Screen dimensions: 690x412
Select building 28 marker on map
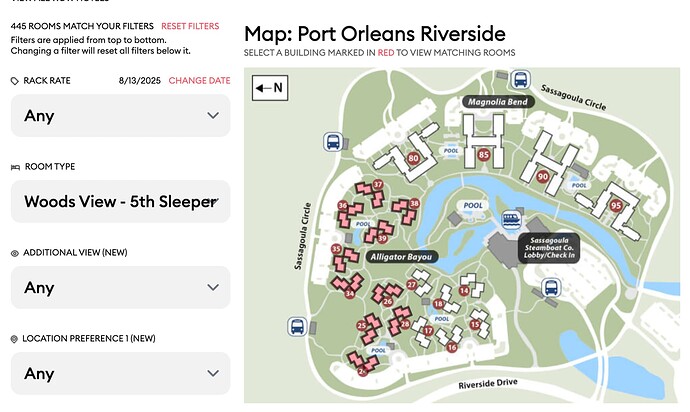point(405,324)
